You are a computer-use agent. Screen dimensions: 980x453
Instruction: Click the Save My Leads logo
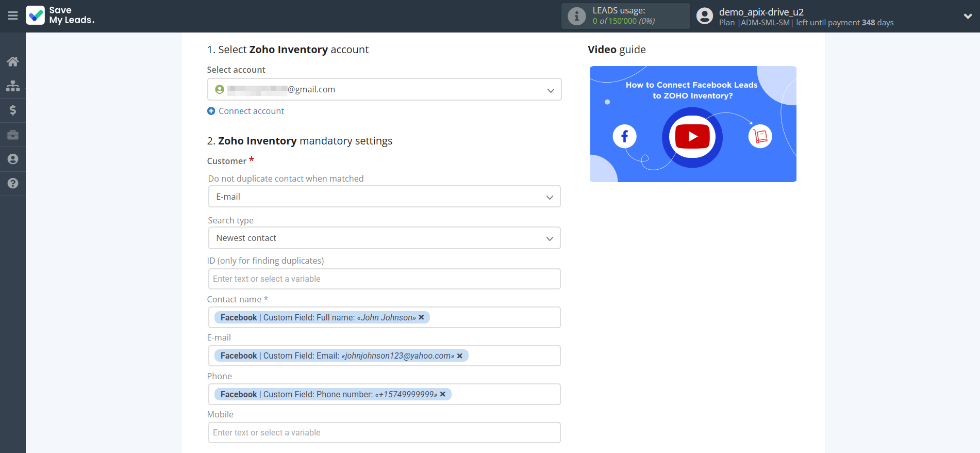pos(60,15)
